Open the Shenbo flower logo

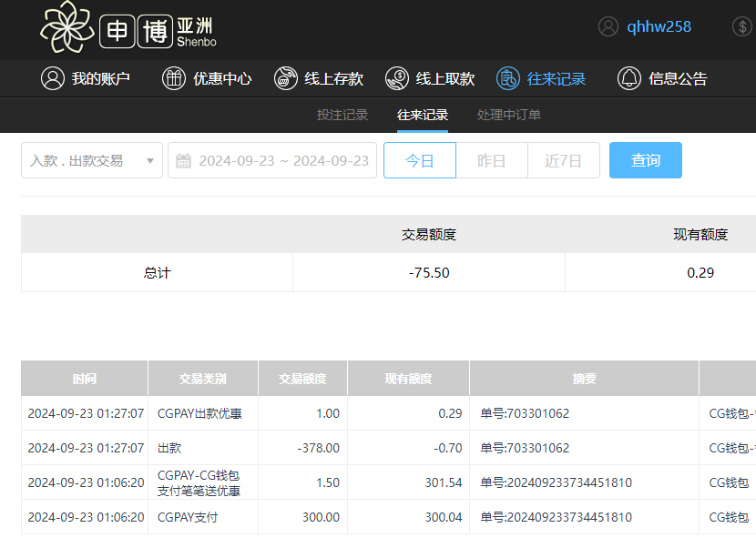68,27
